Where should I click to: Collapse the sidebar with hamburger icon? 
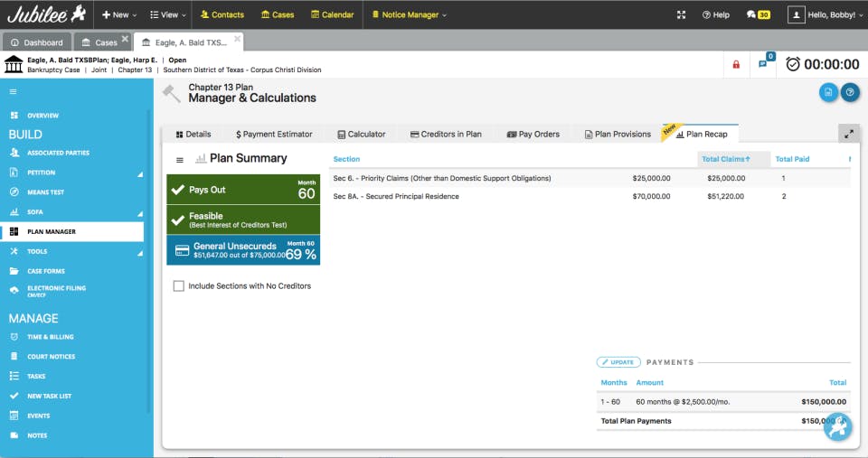coord(13,92)
